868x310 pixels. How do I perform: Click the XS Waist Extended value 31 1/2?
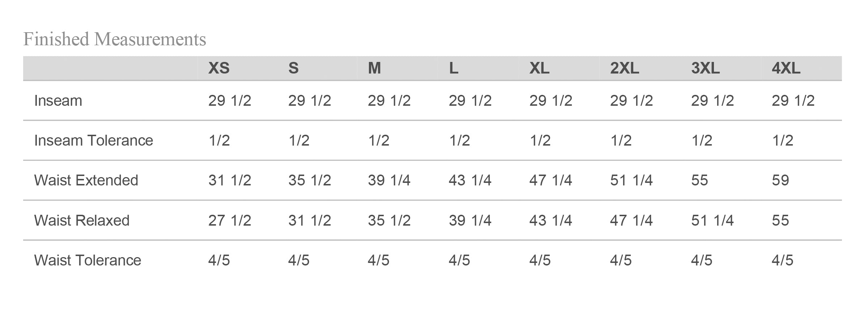(x=230, y=180)
